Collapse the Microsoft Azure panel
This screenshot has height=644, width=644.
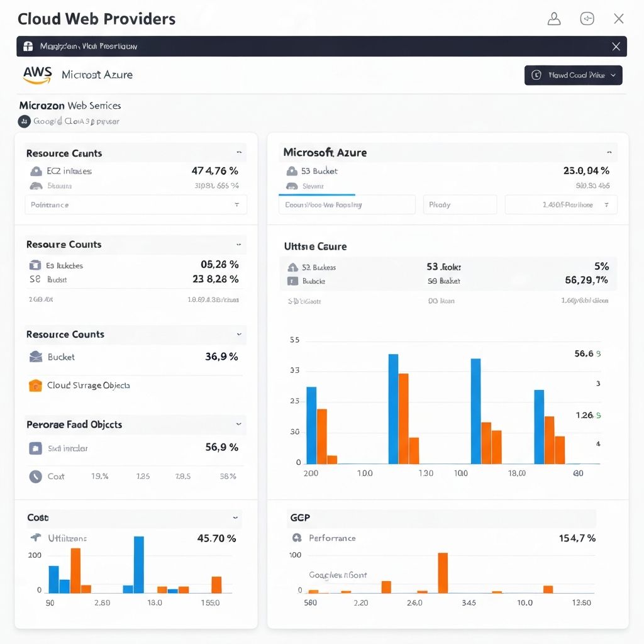pos(609,152)
